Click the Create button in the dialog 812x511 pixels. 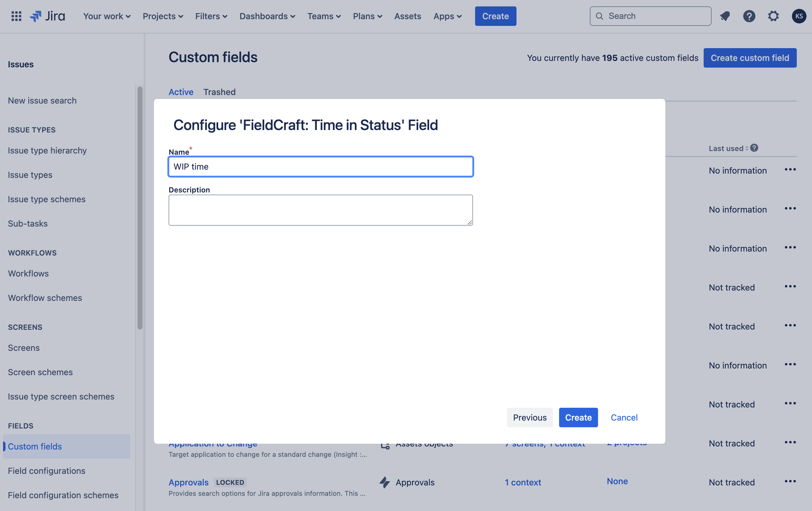(x=578, y=417)
